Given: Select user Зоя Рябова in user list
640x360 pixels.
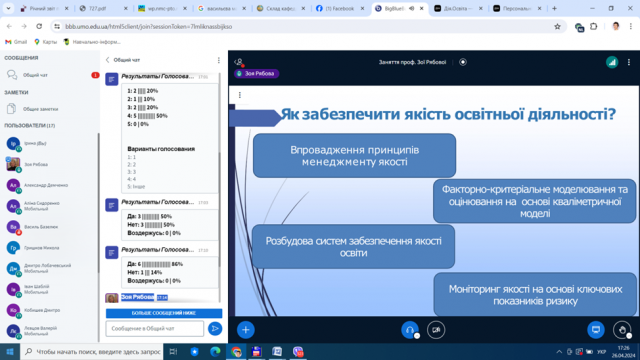Looking at the screenshot, I should point(49,164).
